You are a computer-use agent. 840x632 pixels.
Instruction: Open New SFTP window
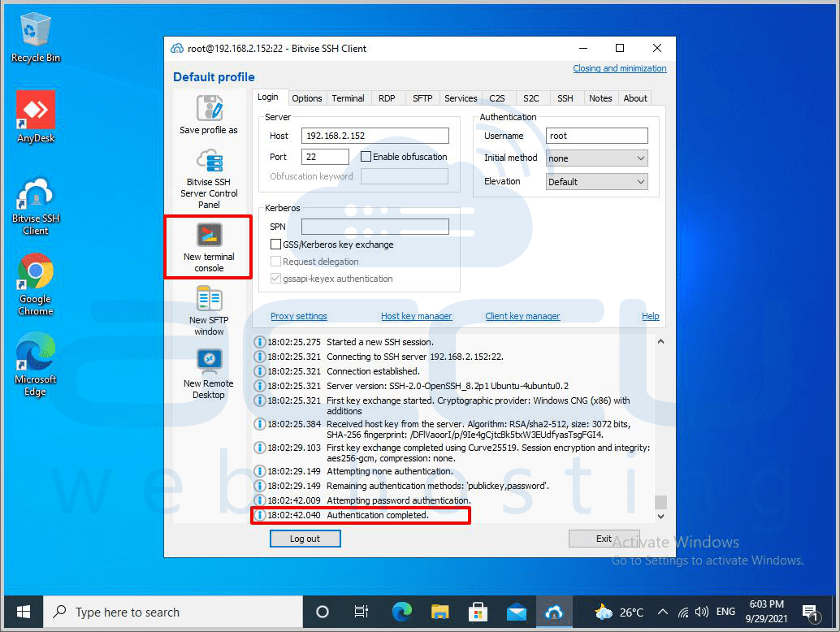coord(209,310)
